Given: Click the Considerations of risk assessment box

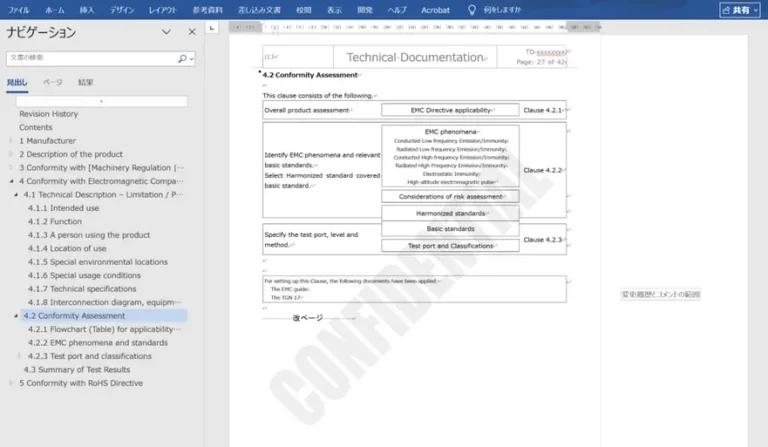Looking at the screenshot, I should (x=450, y=196).
